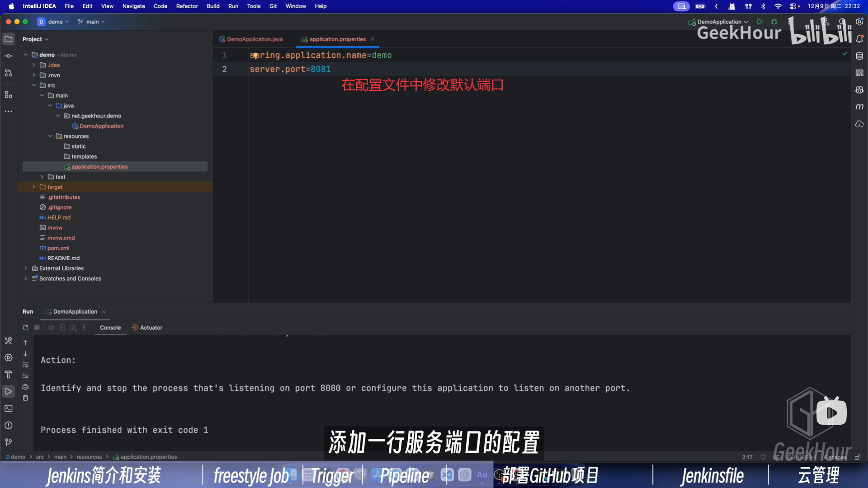The height and width of the screenshot is (488, 868).
Task: Click the line separator indicator in the status bar
Action: [776, 457]
